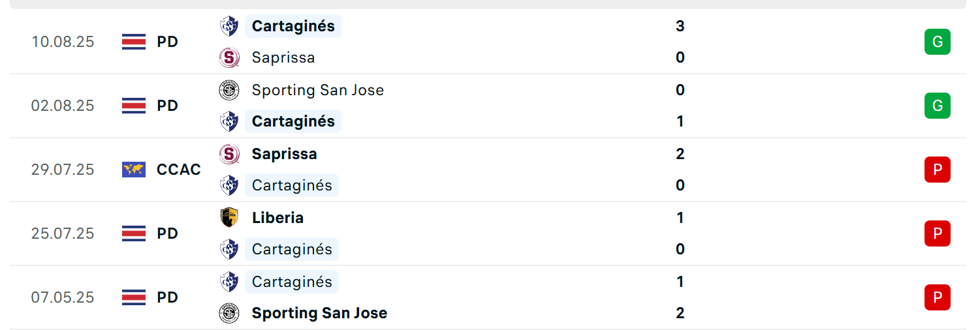Image resolution: width=980 pixels, height=330 pixels.
Task: Click Costa Rica flag beside 10.08.25 date
Action: (134, 42)
